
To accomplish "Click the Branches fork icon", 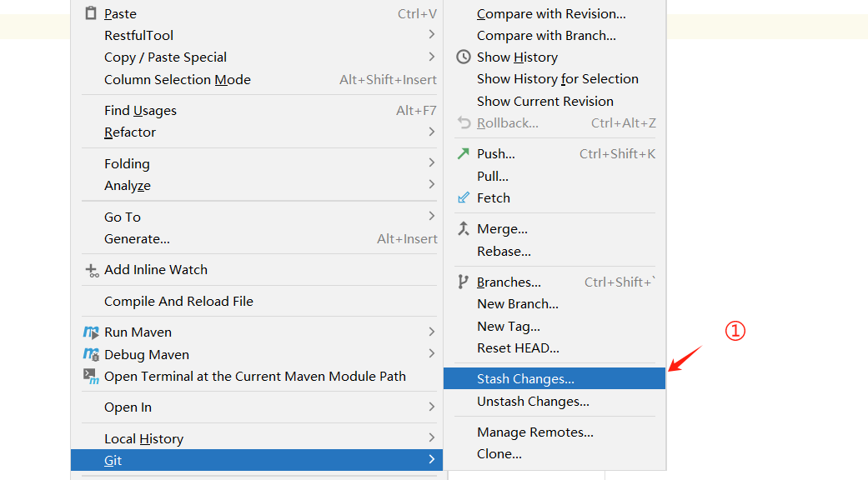I will tap(464, 282).
